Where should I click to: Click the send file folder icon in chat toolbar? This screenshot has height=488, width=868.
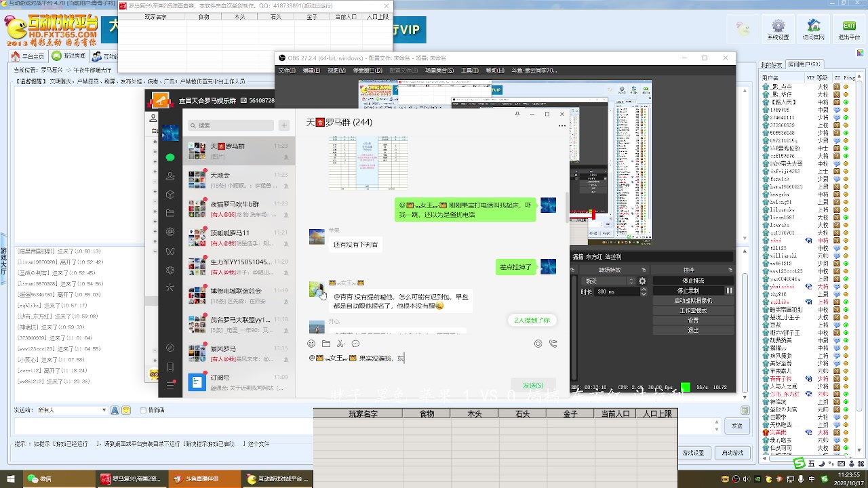(x=326, y=344)
